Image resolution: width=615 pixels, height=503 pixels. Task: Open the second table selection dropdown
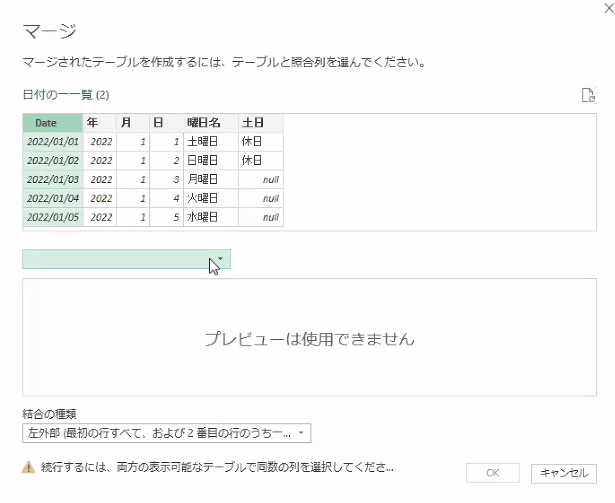pyautogui.click(x=126, y=259)
